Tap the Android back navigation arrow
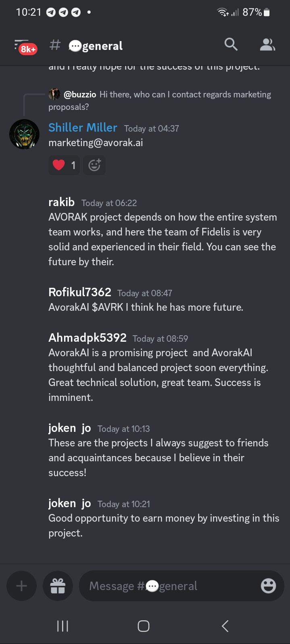Viewport: 290px width, 644px height. 225,626
